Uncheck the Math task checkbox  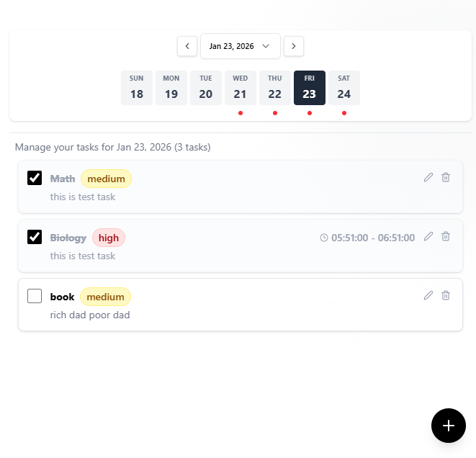click(x=35, y=178)
